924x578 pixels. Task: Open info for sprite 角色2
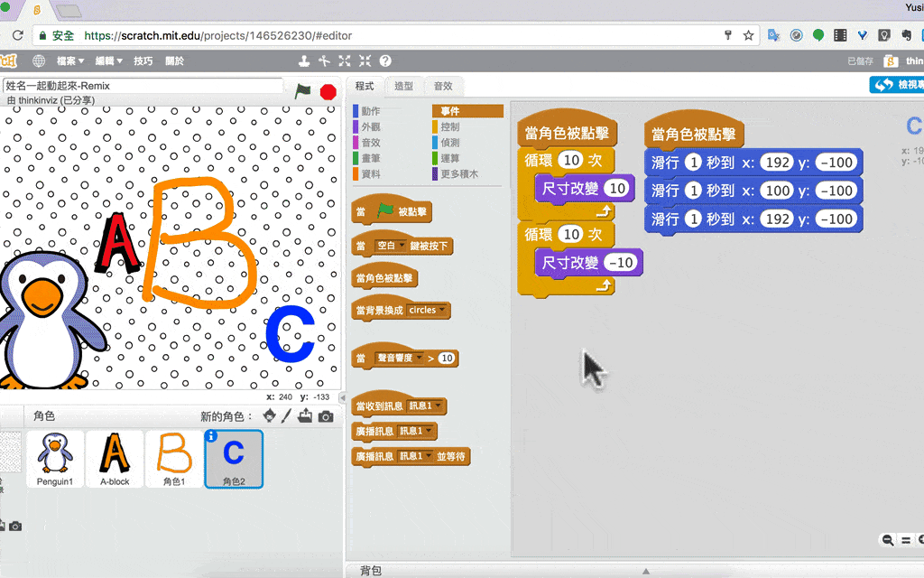pos(211,436)
